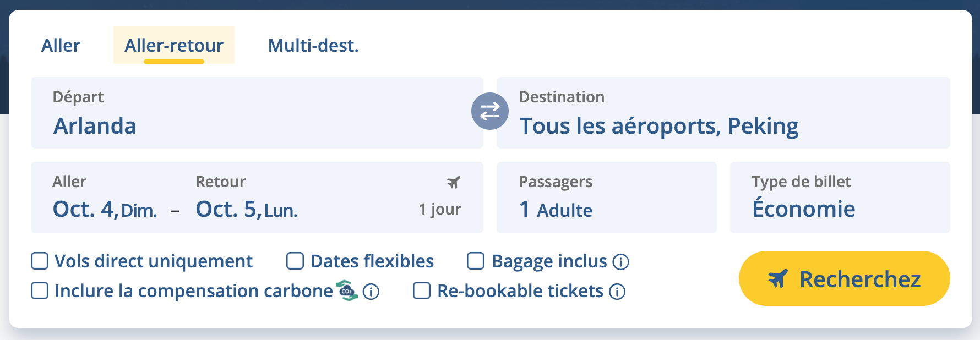Enable Inclure la compensation carbone checkbox

pyautogui.click(x=40, y=290)
